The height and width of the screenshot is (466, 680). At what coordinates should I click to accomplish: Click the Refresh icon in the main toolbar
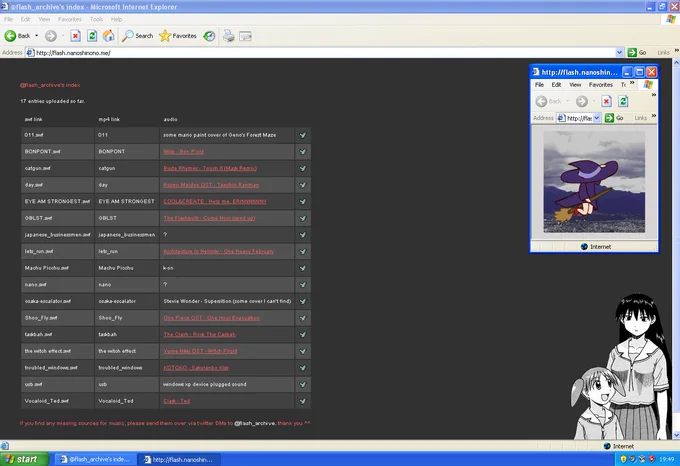(92, 36)
